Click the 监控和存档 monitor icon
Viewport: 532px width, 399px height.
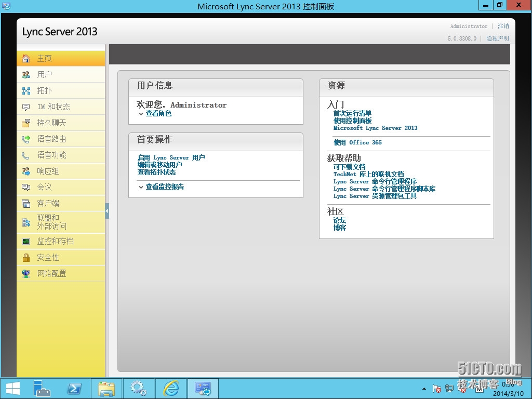coord(26,241)
